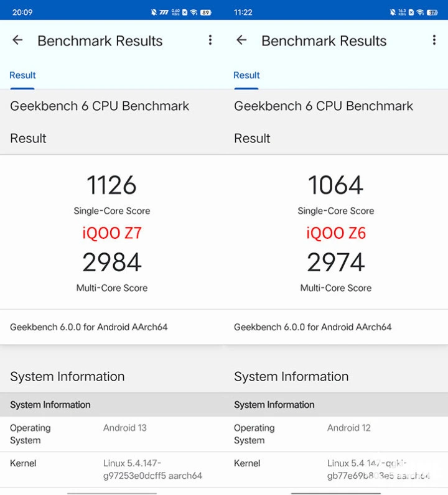Tap the Android 13 operating system row
The width and height of the screenshot is (448, 495).
click(112, 434)
